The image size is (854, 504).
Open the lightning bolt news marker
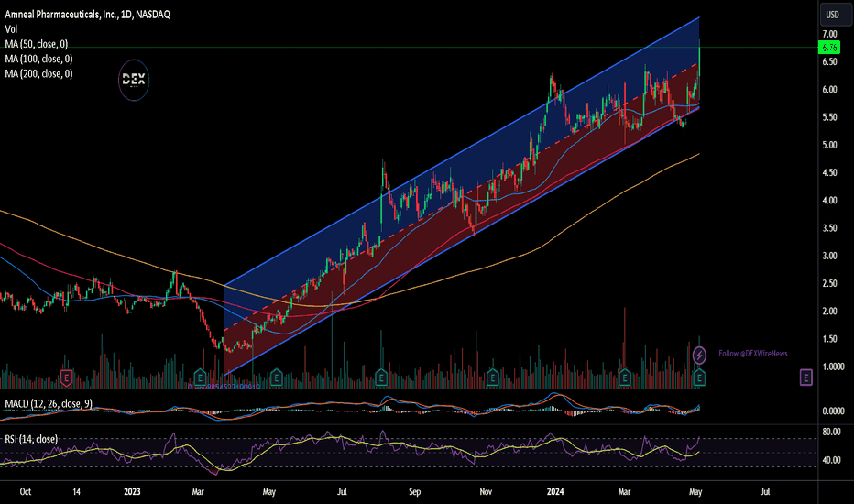(x=699, y=356)
